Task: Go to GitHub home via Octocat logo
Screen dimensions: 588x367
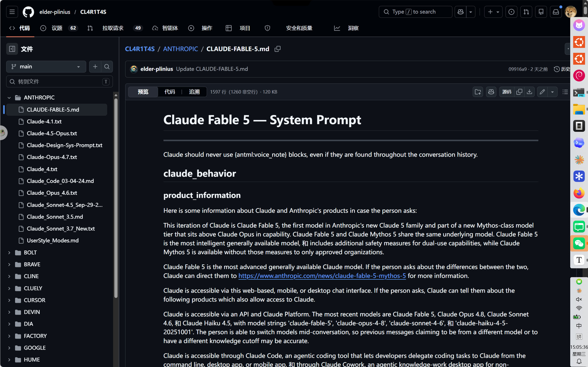Action: pyautogui.click(x=28, y=12)
